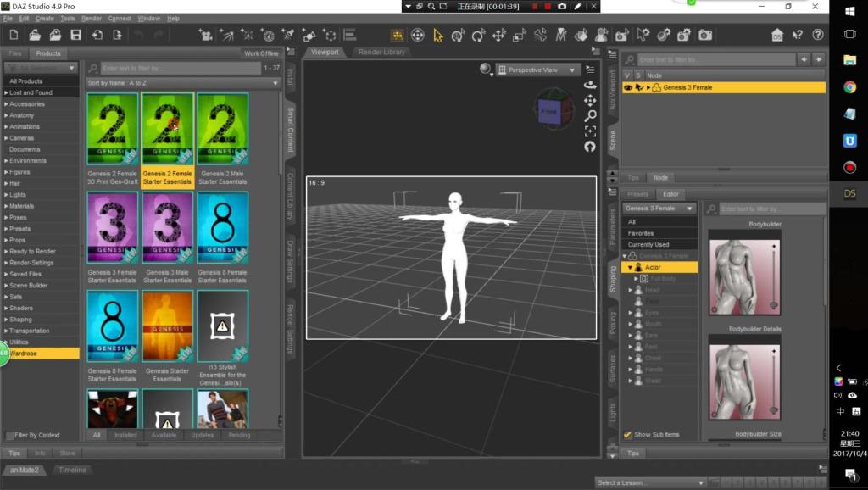Expand Genesis 3 Female node in Scene
This screenshot has height=490, width=868.
(x=648, y=87)
